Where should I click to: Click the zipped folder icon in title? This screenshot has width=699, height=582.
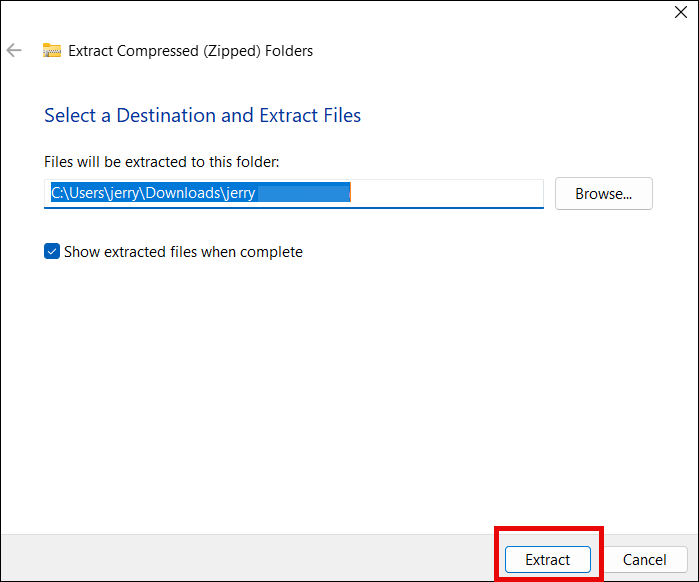(52, 51)
